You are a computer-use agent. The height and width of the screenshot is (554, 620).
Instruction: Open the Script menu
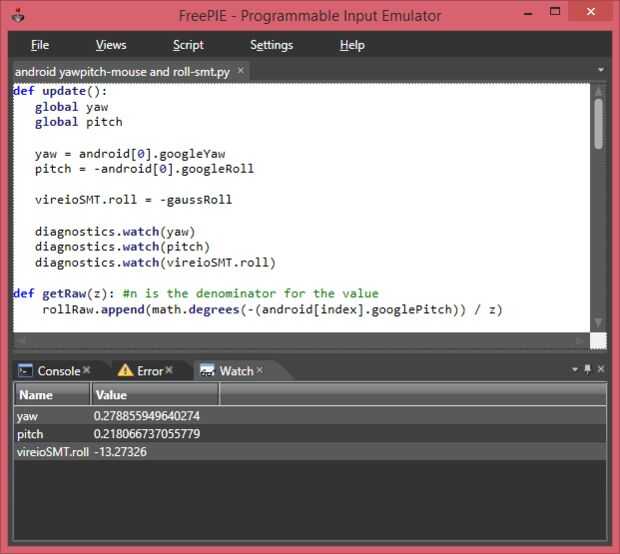coord(188,45)
